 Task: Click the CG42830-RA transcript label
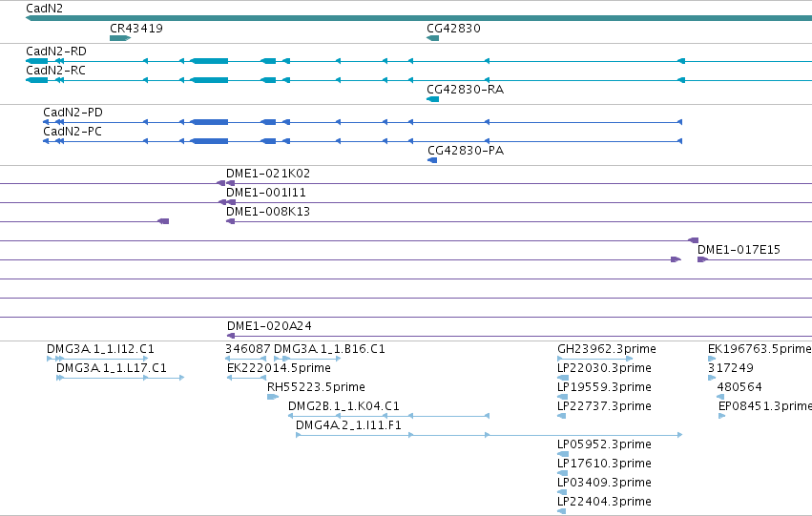[x=465, y=90]
